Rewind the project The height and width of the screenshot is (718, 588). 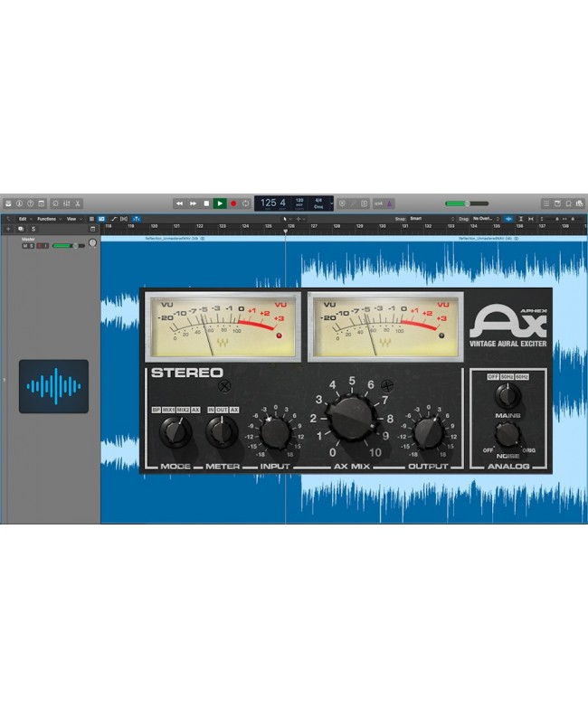179,203
